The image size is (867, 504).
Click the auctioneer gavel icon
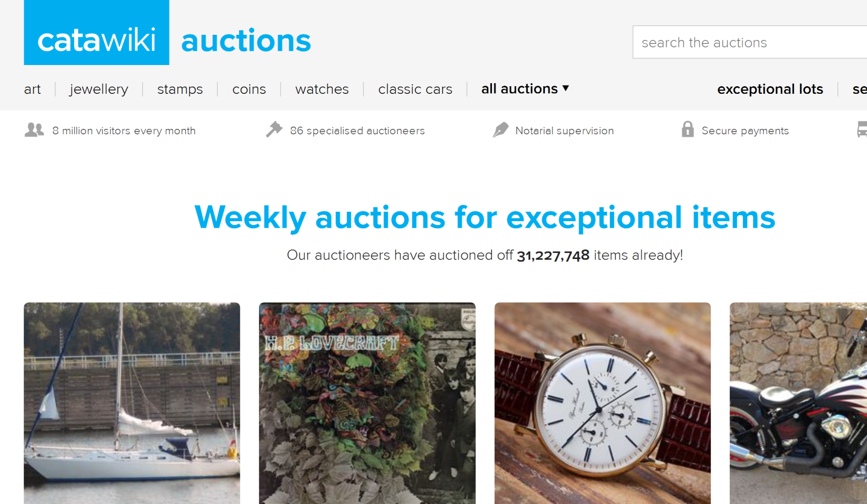[x=274, y=130]
